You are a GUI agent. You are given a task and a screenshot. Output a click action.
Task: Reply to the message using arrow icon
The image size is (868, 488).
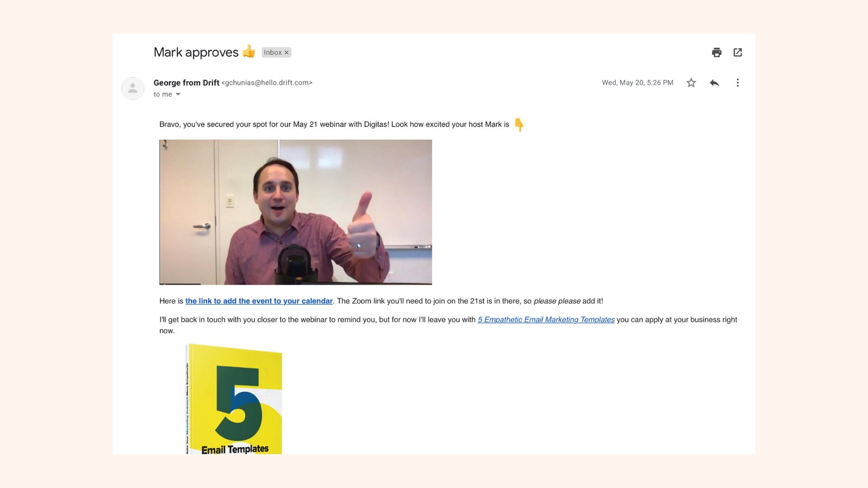[x=714, y=83]
